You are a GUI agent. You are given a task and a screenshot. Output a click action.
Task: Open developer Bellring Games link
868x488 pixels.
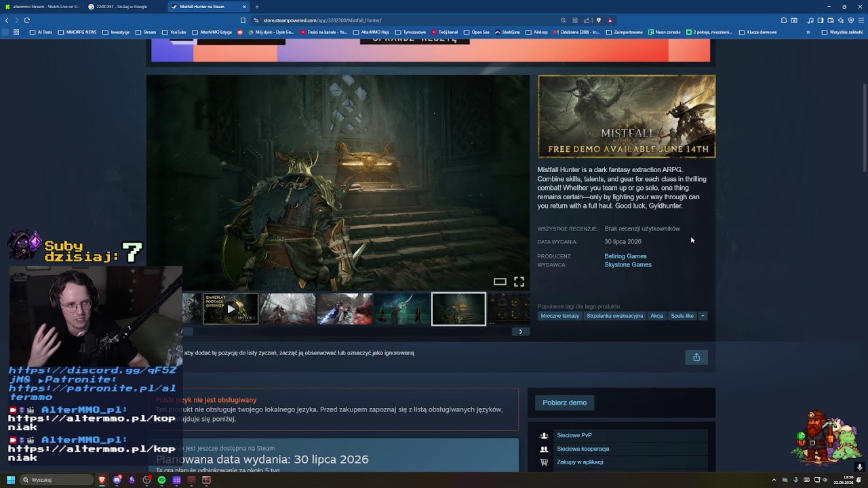(x=625, y=256)
